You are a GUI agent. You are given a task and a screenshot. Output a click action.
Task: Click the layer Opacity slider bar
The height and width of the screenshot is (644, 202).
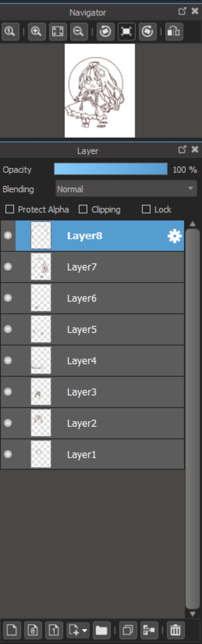[x=111, y=169]
